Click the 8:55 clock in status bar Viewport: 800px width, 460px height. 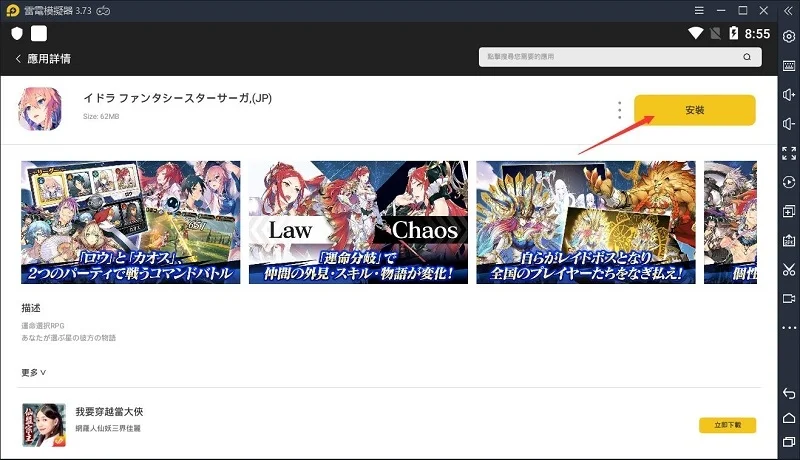pyautogui.click(x=757, y=34)
